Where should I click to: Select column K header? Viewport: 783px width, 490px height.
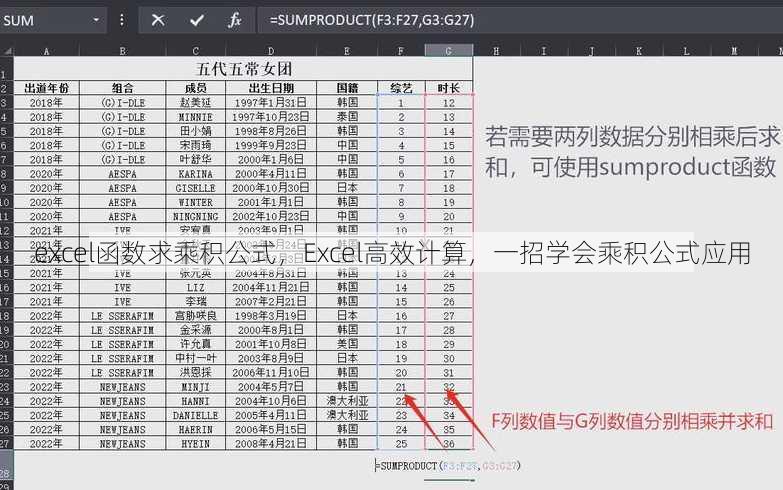point(638,51)
